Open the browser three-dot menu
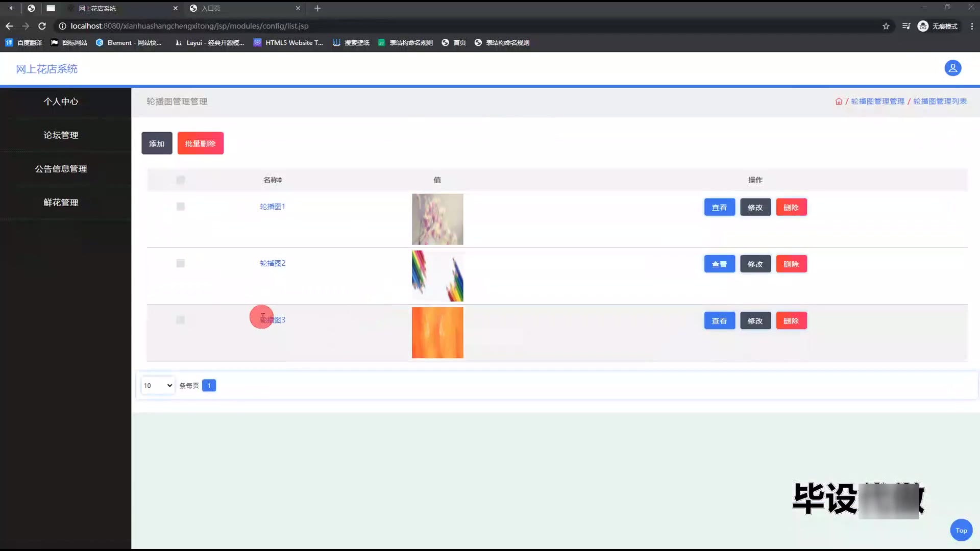 pyautogui.click(x=972, y=26)
